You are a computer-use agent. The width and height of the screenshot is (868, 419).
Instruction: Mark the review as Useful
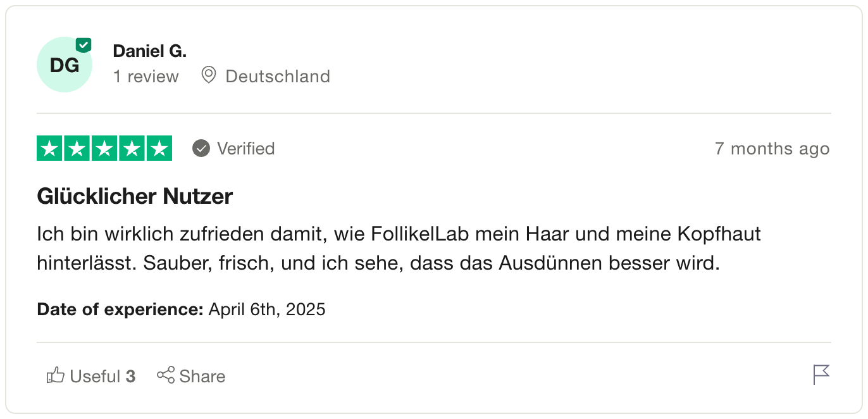click(x=91, y=376)
